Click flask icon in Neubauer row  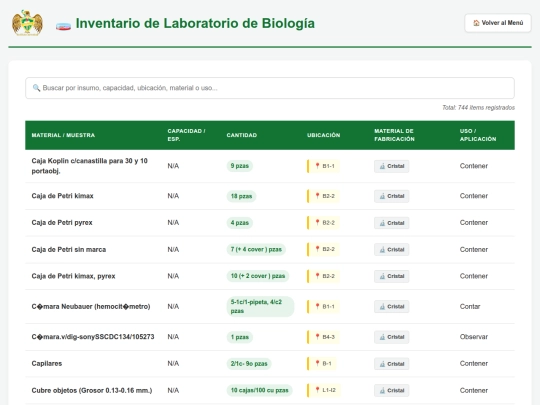tap(382, 307)
